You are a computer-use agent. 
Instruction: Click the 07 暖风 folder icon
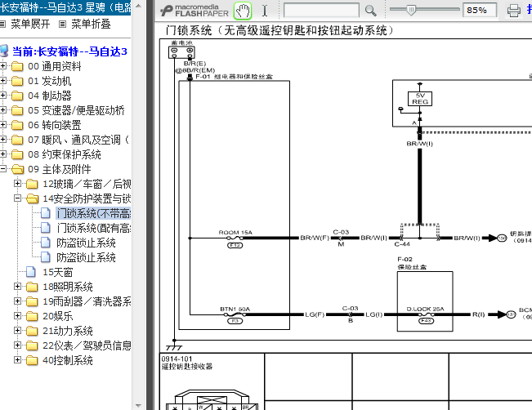[17, 140]
